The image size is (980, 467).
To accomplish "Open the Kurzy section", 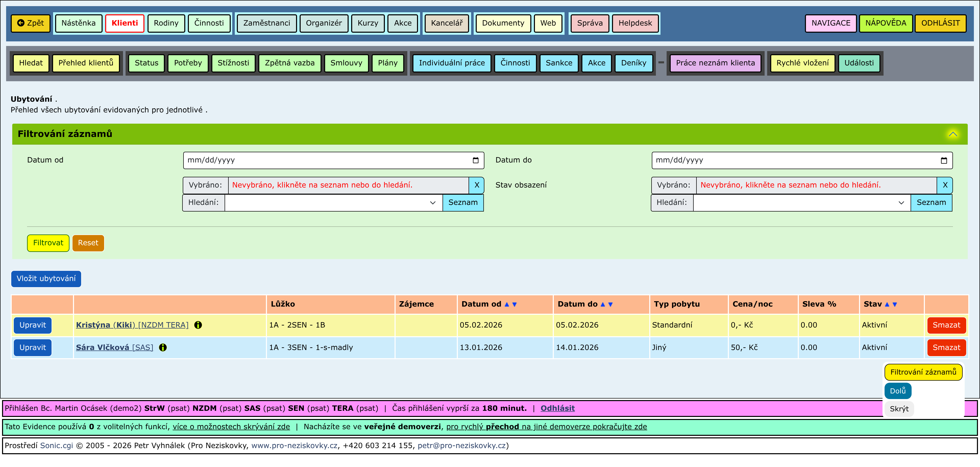I will coord(368,23).
